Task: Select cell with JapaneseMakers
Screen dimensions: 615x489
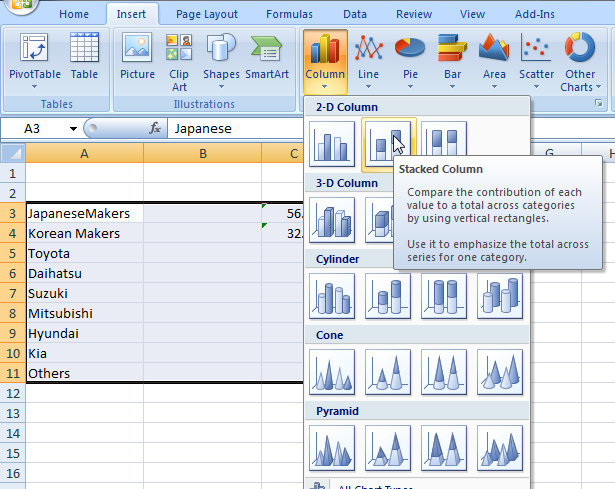Action: click(x=85, y=213)
